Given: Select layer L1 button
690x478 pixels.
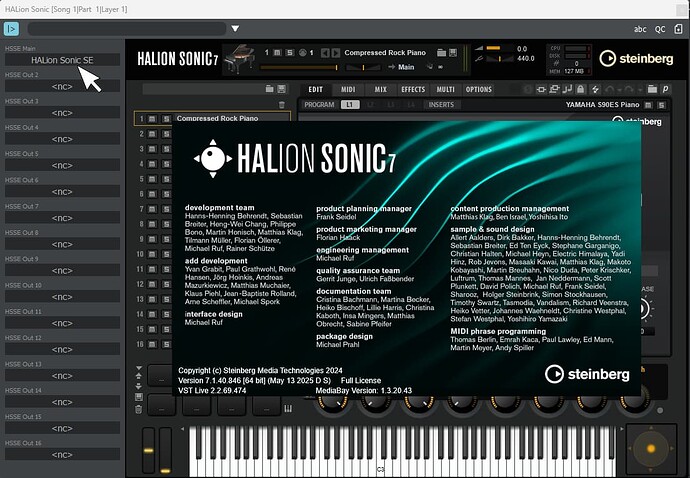Looking at the screenshot, I should 350,105.
